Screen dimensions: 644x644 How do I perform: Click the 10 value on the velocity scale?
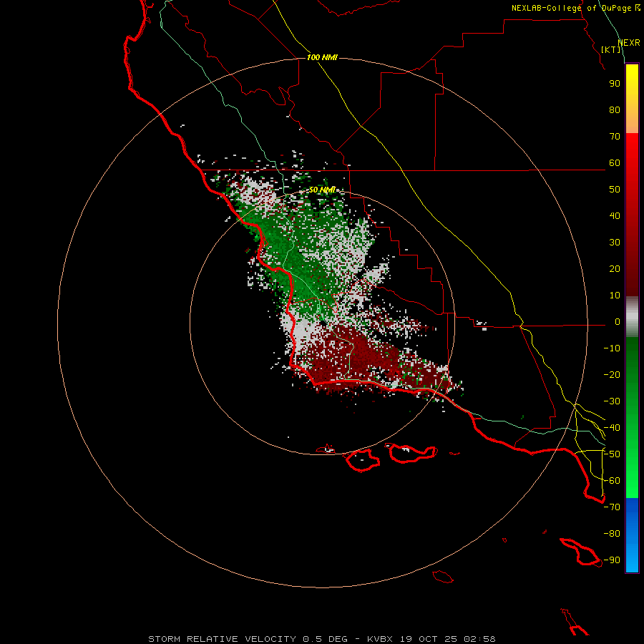pos(615,296)
